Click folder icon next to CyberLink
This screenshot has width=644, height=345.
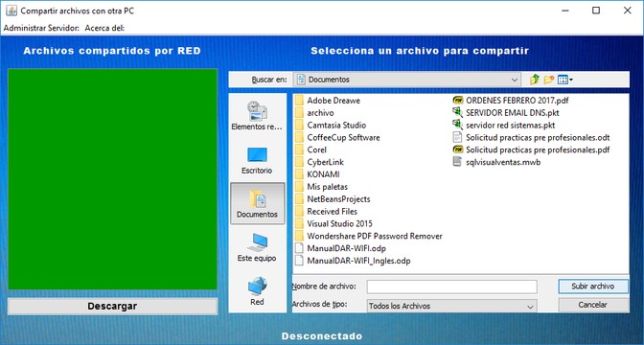[299, 162]
